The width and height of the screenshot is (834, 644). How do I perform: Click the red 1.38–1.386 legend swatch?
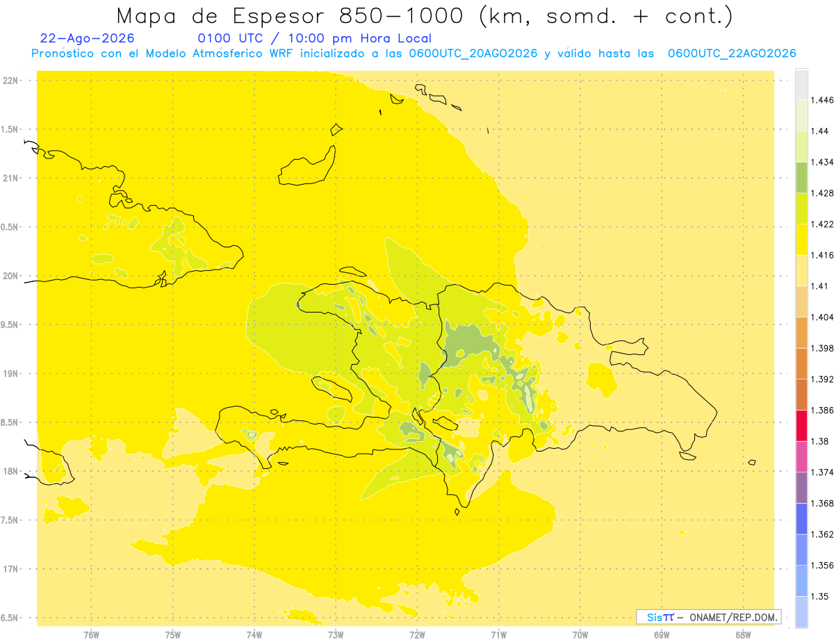(x=801, y=425)
